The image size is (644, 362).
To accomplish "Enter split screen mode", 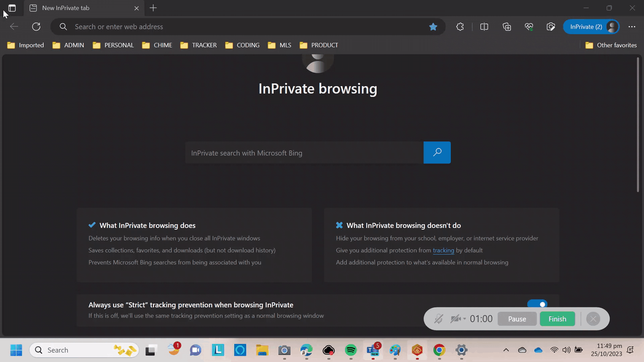I will tap(484, 27).
